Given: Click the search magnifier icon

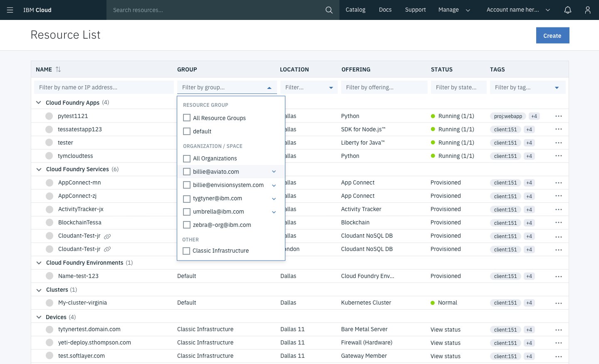Looking at the screenshot, I should (329, 10).
